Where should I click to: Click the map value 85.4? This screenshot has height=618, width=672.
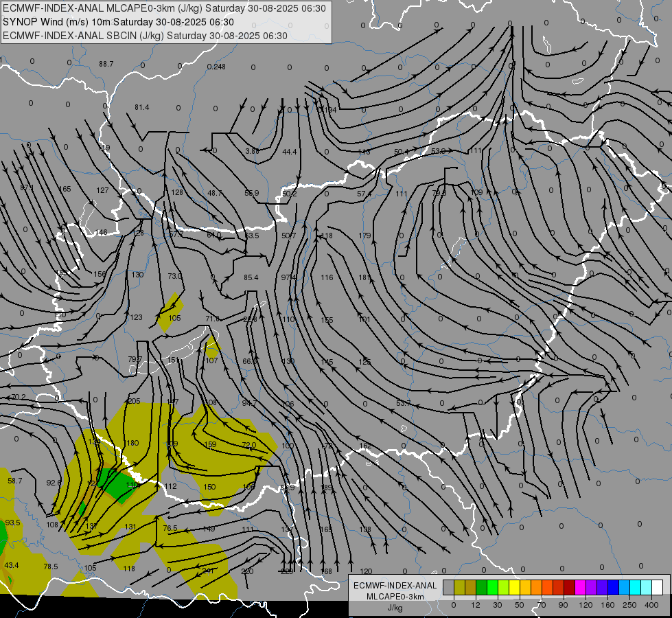pyautogui.click(x=251, y=277)
